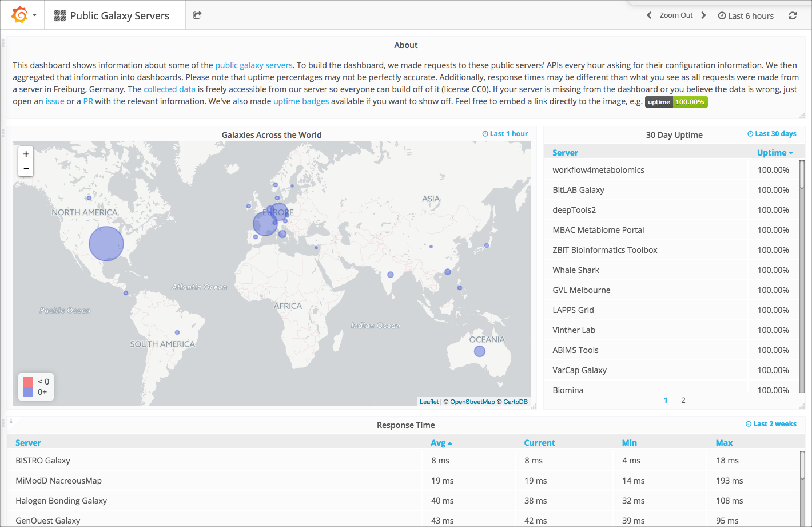The width and height of the screenshot is (812, 527).
Task: Open the Galaxies Across the World panel title
Action: pyautogui.click(x=272, y=135)
